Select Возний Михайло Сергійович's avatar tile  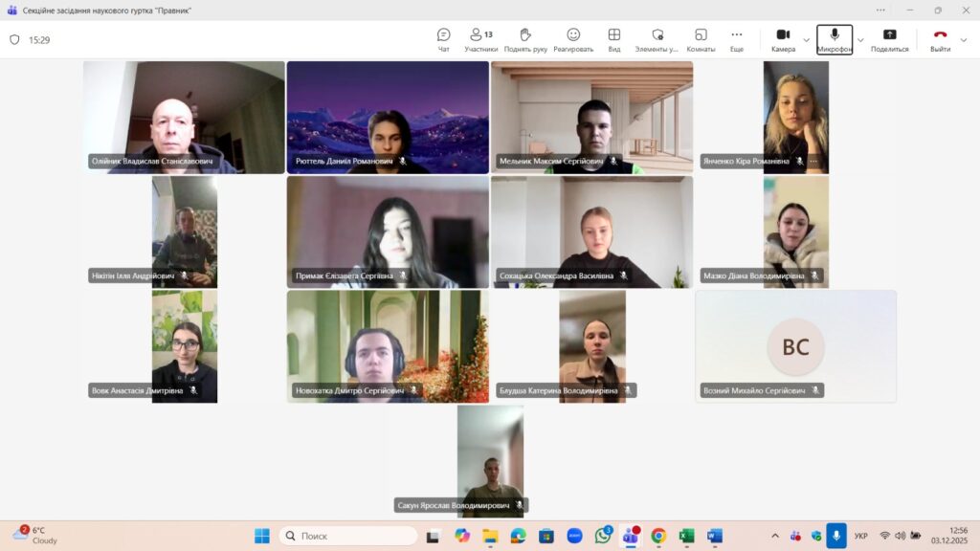coord(795,345)
